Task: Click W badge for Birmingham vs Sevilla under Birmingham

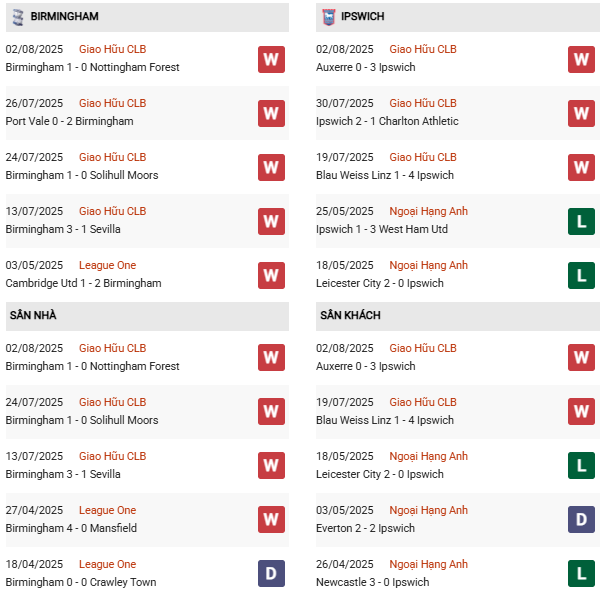Action: pyautogui.click(x=271, y=221)
